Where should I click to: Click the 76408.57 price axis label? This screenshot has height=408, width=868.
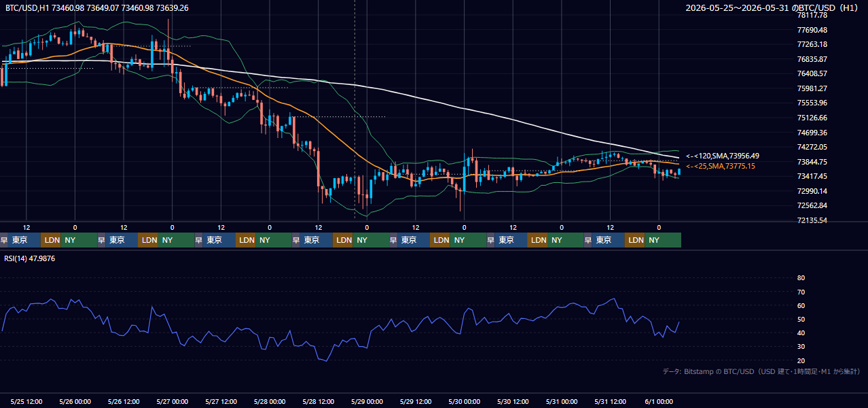pos(812,73)
